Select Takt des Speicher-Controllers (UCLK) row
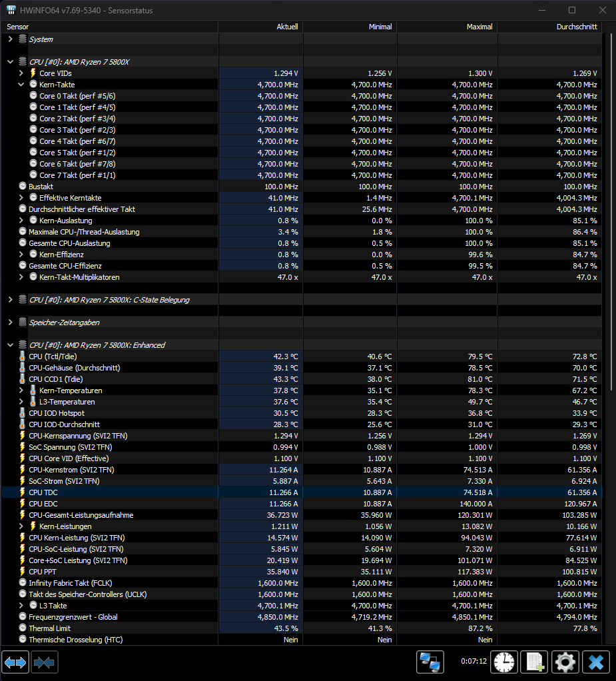The height and width of the screenshot is (681, 616). pyautogui.click(x=302, y=594)
